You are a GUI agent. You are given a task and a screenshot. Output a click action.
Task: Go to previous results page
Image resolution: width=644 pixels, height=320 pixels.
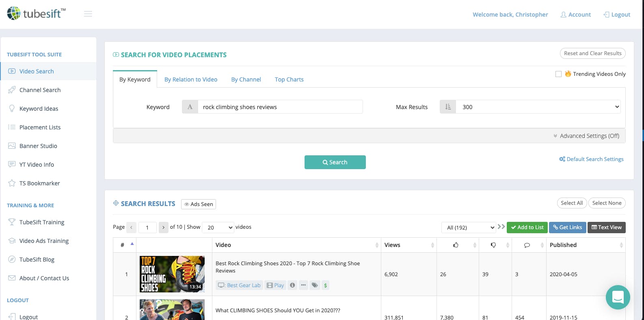(131, 228)
